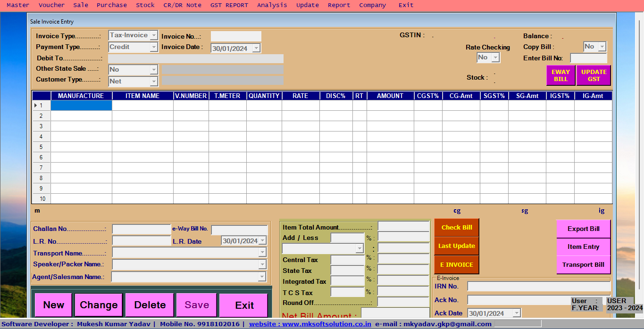Open the Invoice Date calendar picker

(x=255, y=48)
